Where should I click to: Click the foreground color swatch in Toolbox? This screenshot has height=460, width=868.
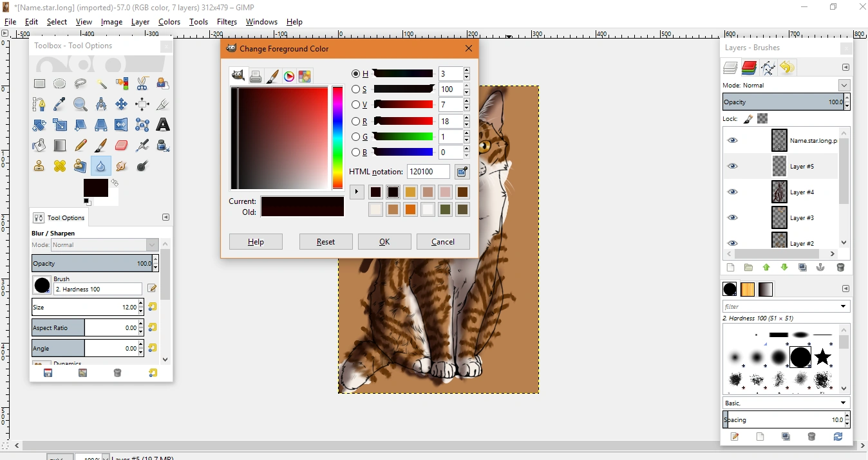[95, 188]
